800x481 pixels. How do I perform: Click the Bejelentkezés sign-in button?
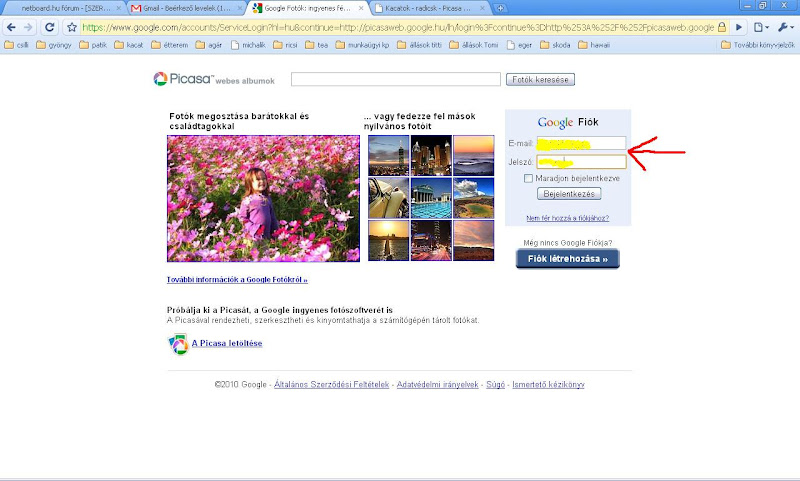click(x=569, y=194)
